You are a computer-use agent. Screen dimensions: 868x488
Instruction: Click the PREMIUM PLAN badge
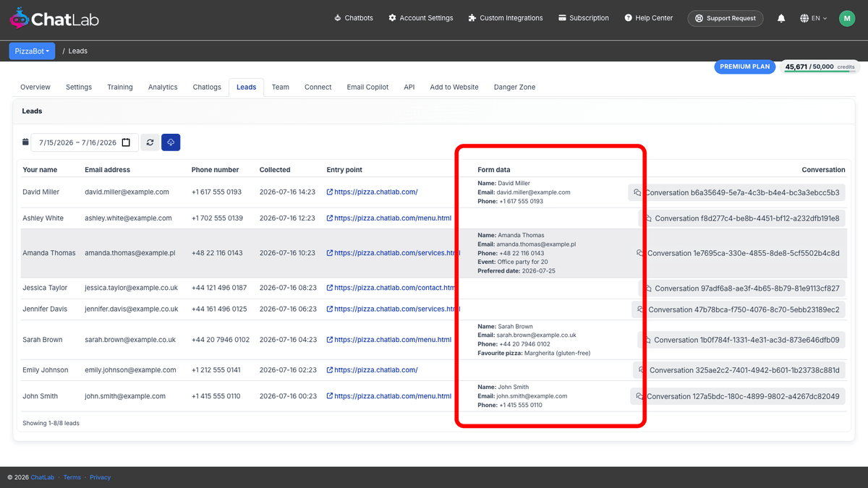pos(745,67)
